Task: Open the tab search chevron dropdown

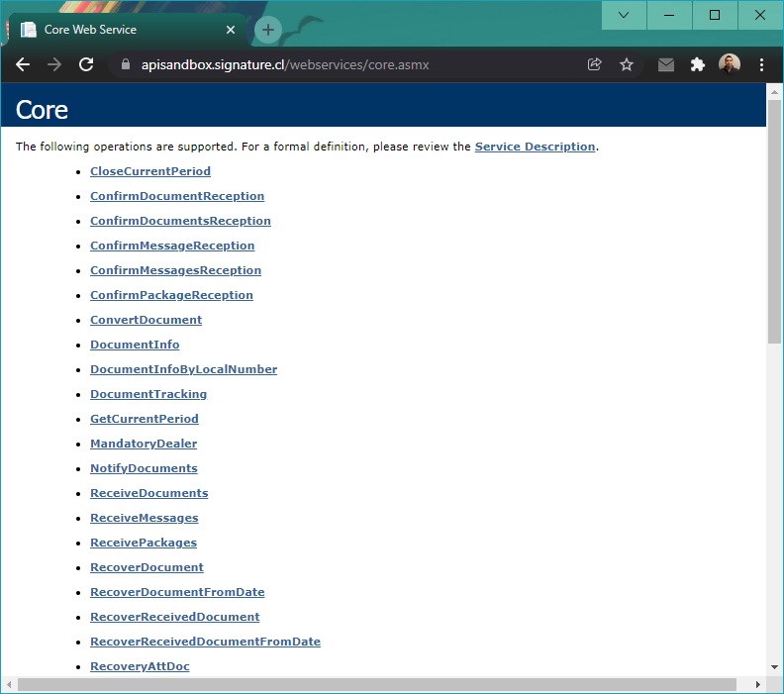Action: [x=624, y=15]
